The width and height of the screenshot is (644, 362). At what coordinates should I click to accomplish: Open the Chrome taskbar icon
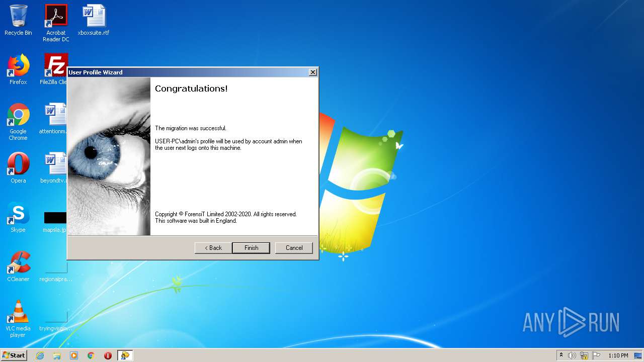(91, 355)
